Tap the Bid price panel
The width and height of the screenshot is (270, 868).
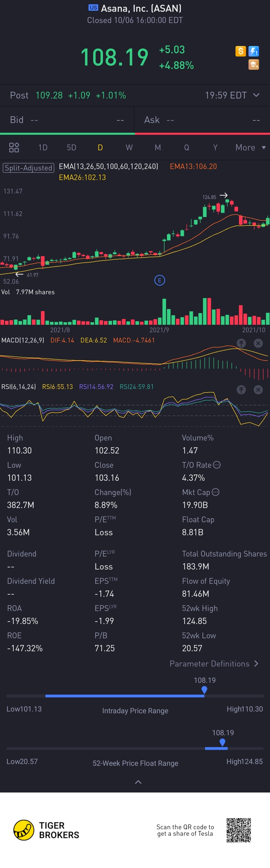pos(67,120)
